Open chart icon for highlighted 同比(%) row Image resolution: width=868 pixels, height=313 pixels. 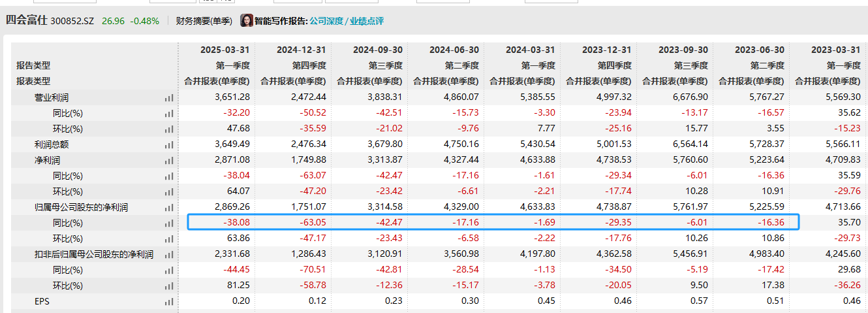(x=169, y=223)
